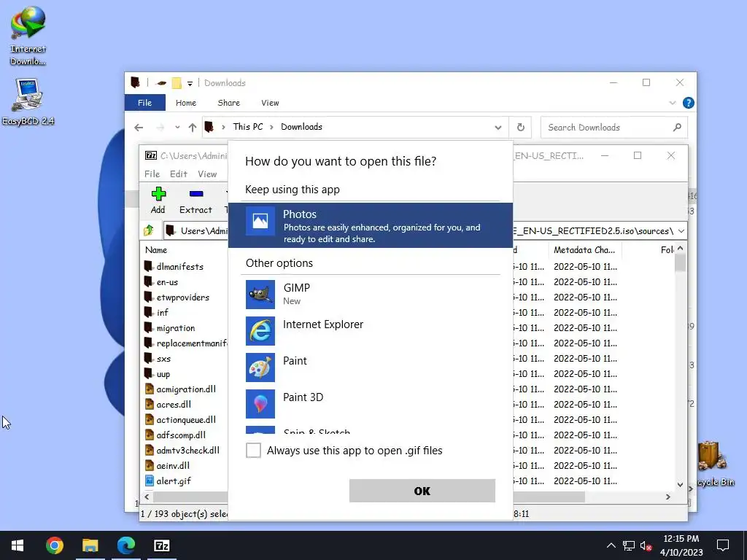Select the Photos app option
This screenshot has height=560, width=747.
click(370, 225)
